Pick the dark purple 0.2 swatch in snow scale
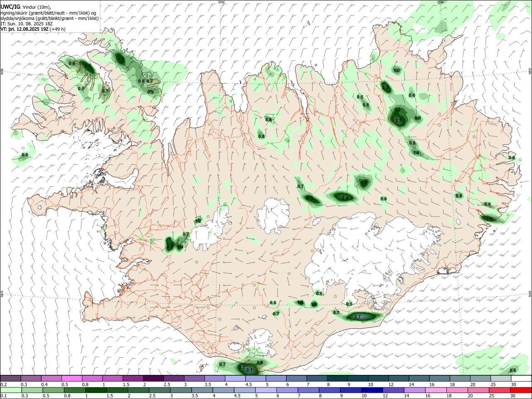 pyautogui.click(x=10, y=379)
